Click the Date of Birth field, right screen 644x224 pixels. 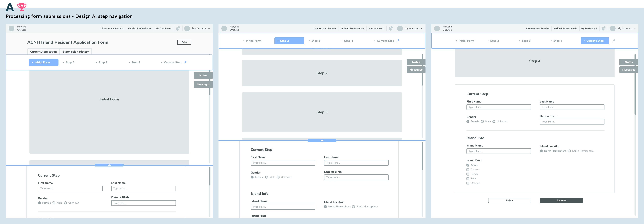[572, 122]
